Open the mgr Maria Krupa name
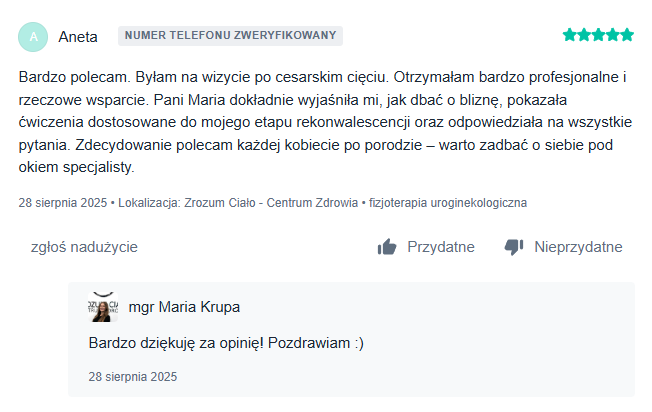Viewport: 652px width, 412px height. tap(184, 307)
